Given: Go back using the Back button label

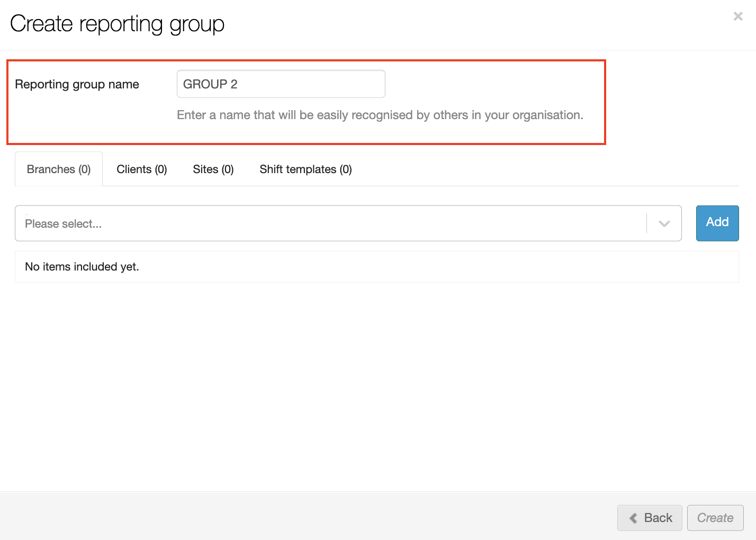Looking at the screenshot, I should coord(658,518).
